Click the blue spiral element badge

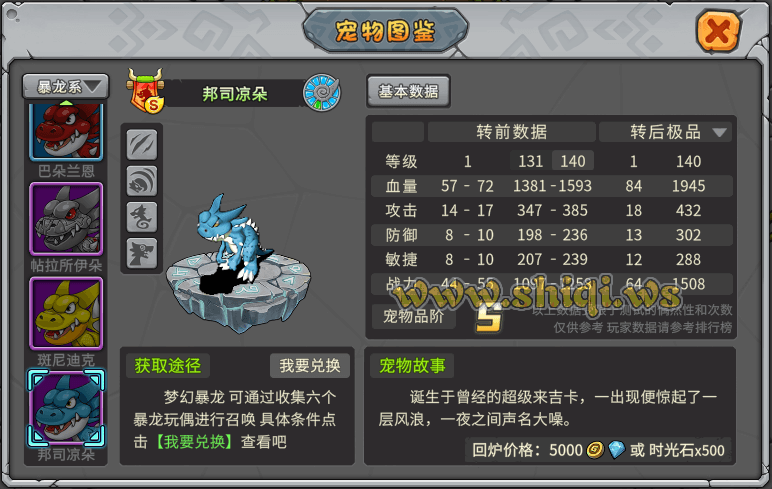(x=322, y=93)
